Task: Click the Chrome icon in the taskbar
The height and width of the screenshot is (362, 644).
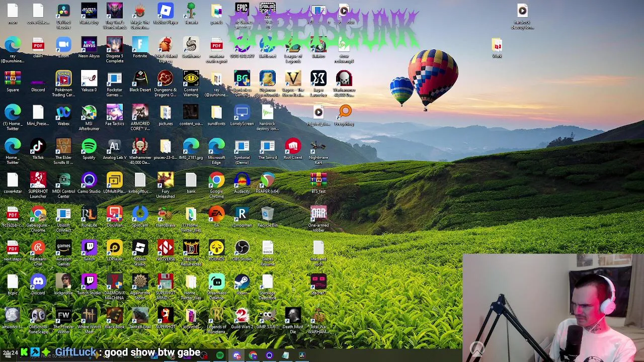Action: (253, 355)
